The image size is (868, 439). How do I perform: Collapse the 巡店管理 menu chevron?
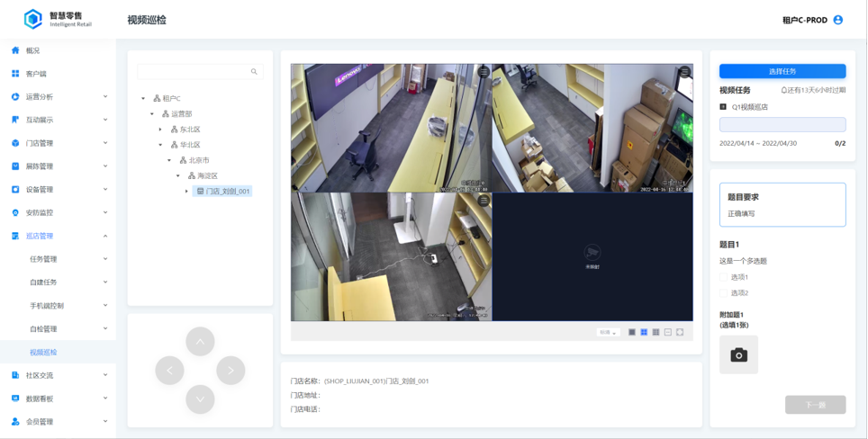[105, 236]
